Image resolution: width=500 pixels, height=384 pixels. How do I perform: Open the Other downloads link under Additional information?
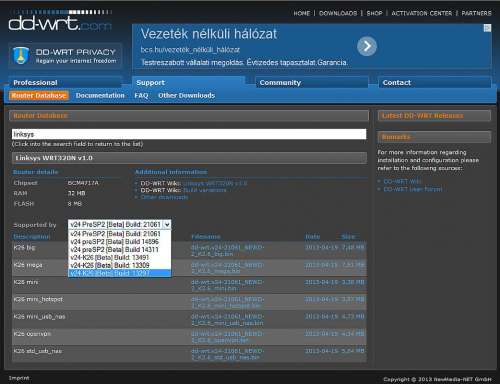point(164,197)
